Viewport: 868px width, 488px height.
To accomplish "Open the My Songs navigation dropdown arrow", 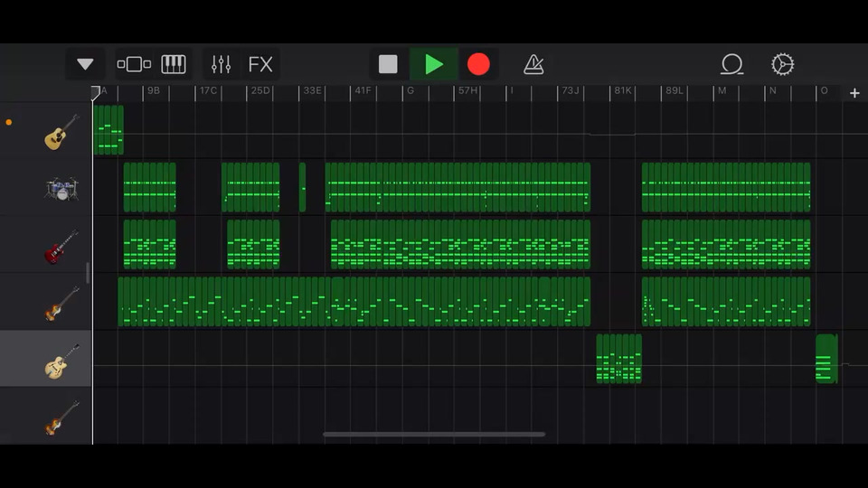I will coord(85,64).
